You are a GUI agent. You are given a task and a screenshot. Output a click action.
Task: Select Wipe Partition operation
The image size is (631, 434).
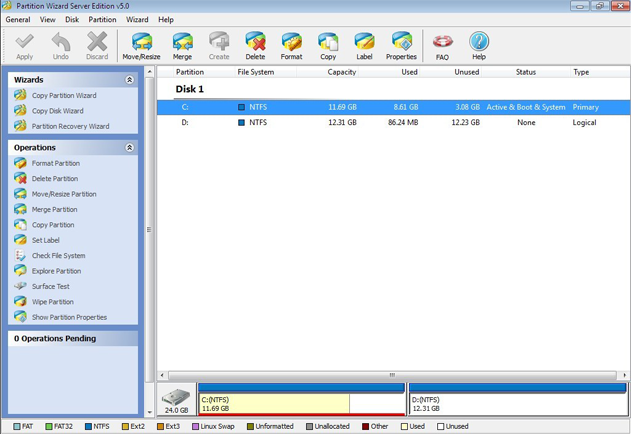click(52, 302)
